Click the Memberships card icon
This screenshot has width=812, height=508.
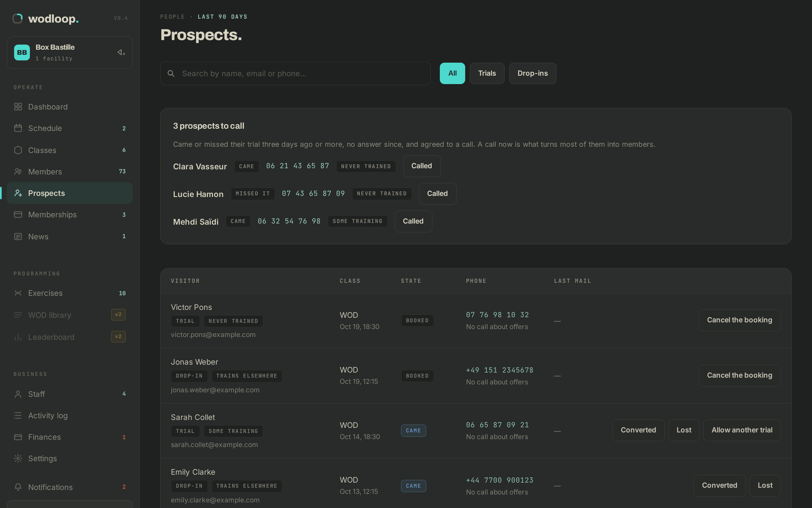[x=18, y=215]
